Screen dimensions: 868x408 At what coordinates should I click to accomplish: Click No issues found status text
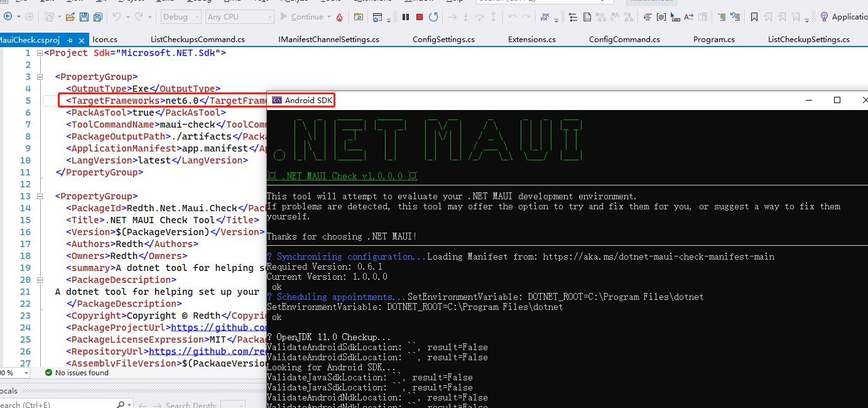click(82, 373)
